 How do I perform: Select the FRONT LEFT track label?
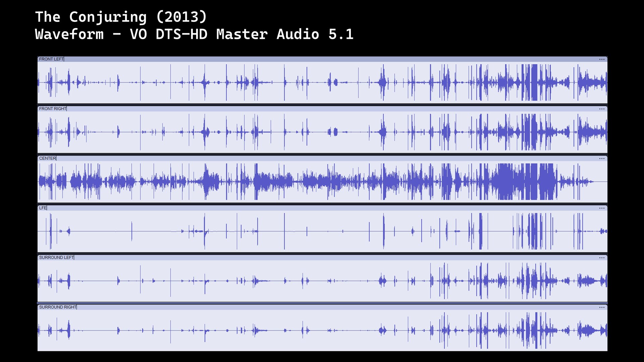(51, 59)
